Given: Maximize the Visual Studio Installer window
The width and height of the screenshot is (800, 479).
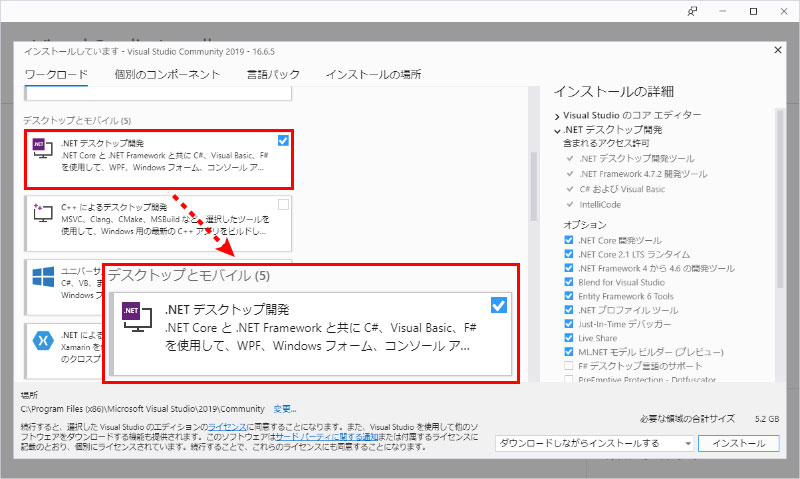Looking at the screenshot, I should click(753, 11).
